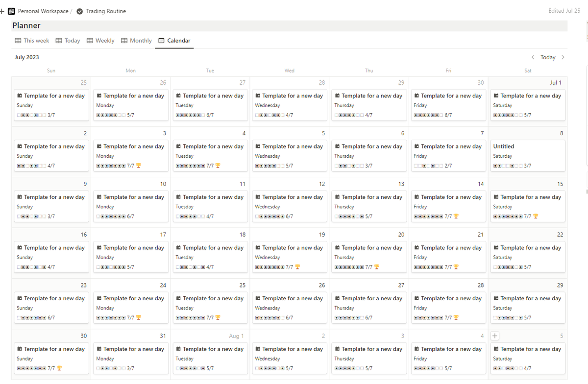588x384 pixels.
Task: Click the Trading Routine checkmark icon
Action: [x=80, y=11]
